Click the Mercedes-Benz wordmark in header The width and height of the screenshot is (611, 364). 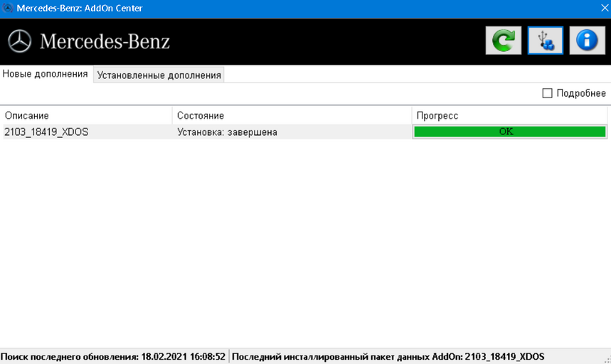coord(105,41)
